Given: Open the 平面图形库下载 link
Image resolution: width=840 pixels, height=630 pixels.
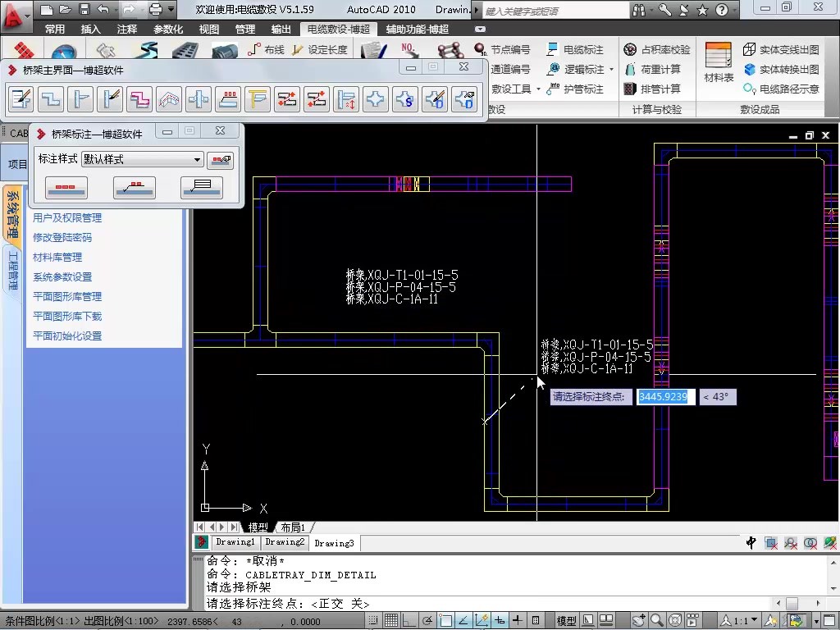Looking at the screenshot, I should click(x=67, y=316).
